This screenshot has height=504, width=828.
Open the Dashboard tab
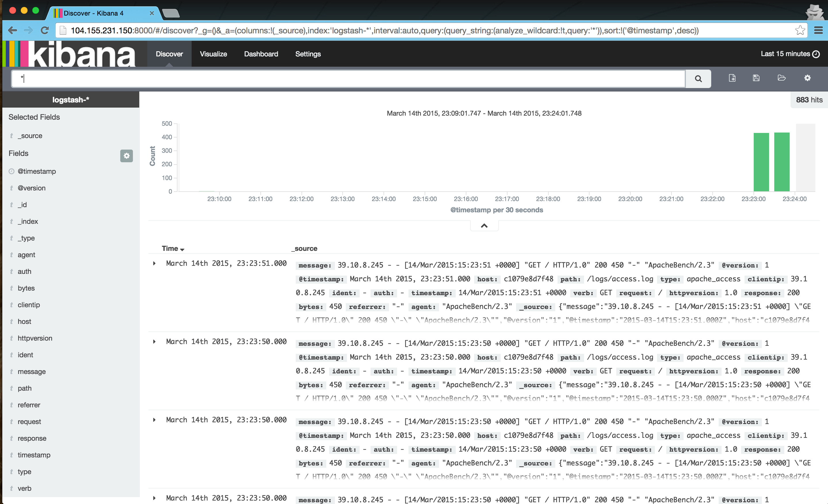[x=261, y=54]
